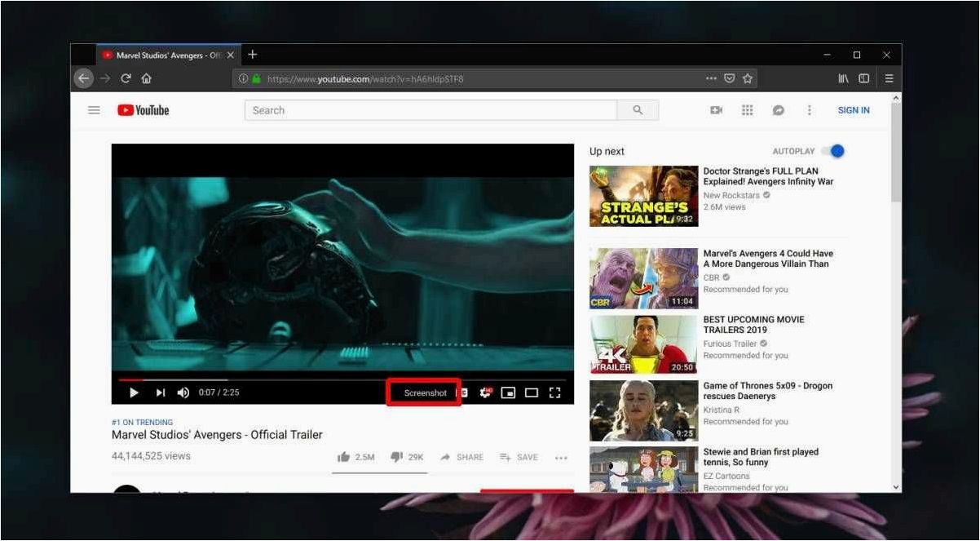Open page actions ellipsis in address bar
The height and width of the screenshot is (541, 980).
[x=711, y=78]
